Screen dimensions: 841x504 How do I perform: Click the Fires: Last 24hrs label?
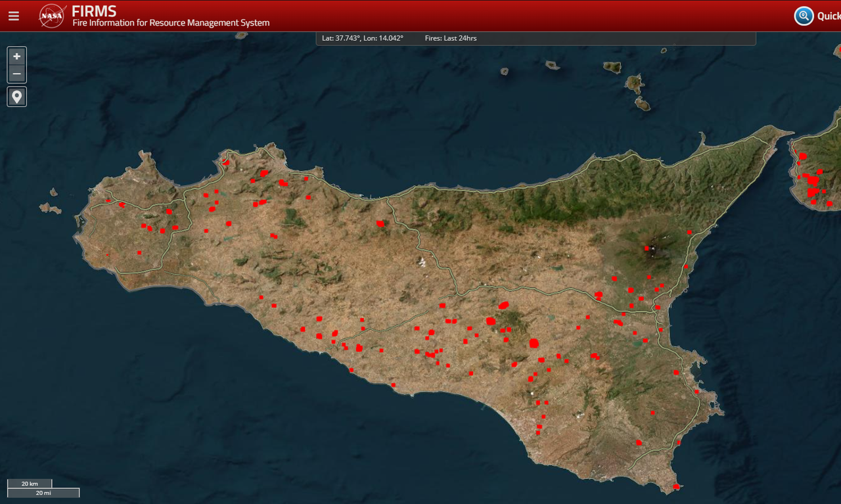(451, 38)
